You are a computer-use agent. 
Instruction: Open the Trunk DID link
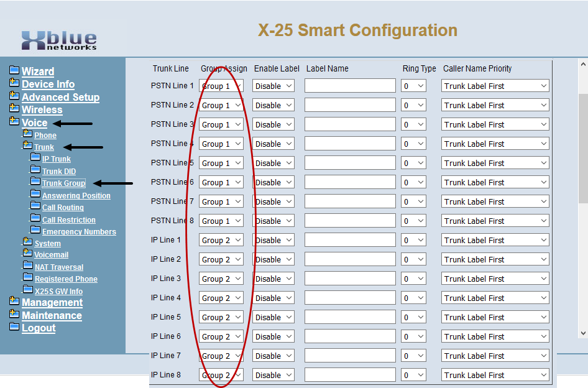point(59,171)
